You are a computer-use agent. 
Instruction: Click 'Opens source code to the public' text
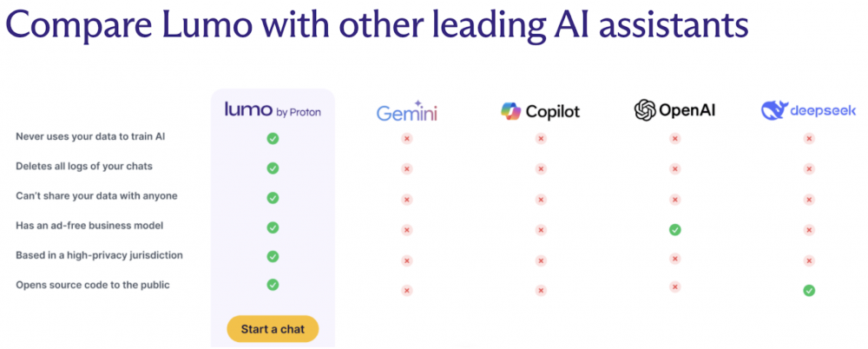(x=93, y=286)
